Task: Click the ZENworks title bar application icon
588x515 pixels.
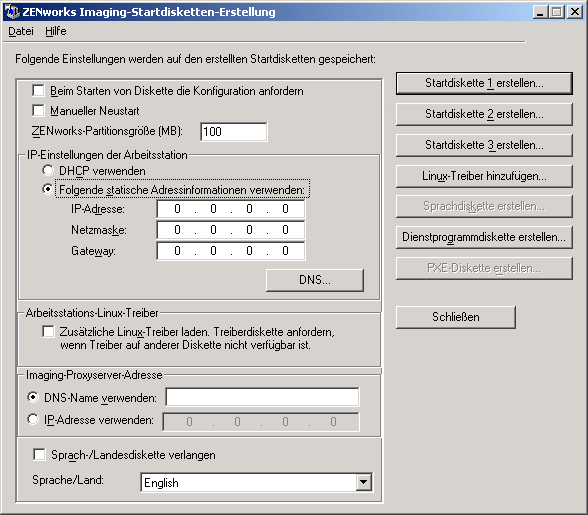Action: click(12, 12)
